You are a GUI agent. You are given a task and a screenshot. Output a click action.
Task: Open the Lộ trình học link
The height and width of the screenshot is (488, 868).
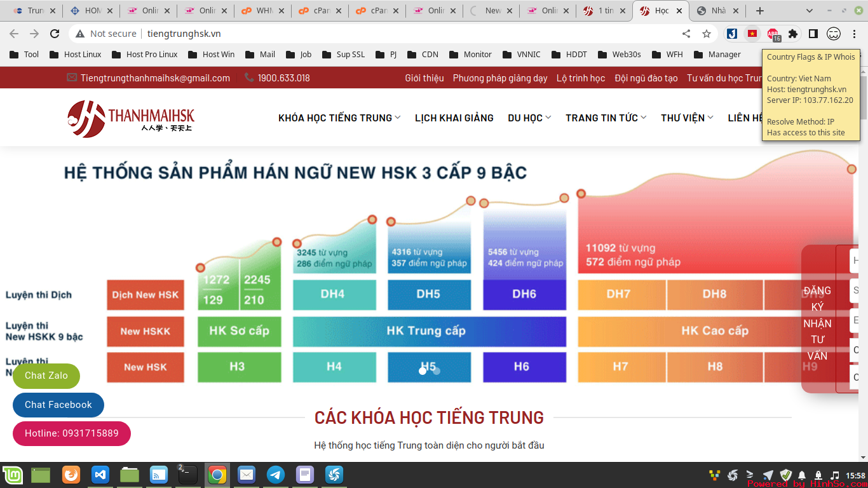tap(581, 78)
